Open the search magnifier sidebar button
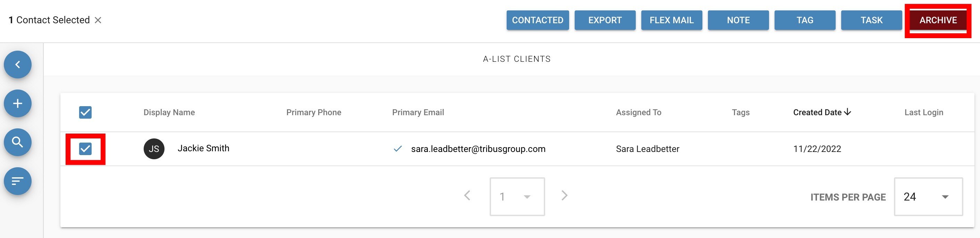980x238 pixels. point(17,142)
